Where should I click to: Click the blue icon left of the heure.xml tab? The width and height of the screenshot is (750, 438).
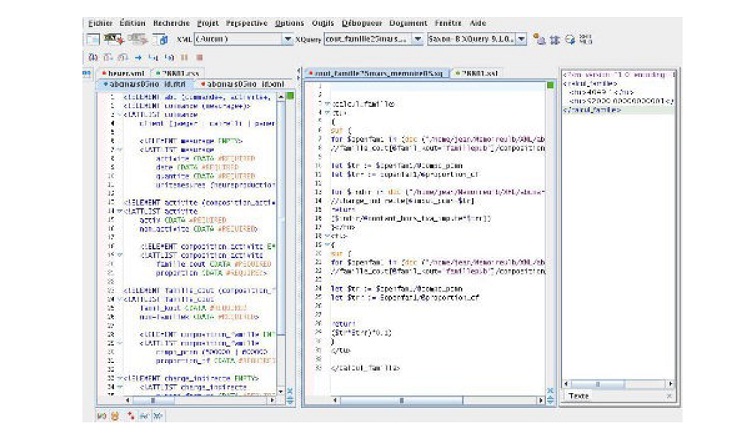click(x=88, y=73)
